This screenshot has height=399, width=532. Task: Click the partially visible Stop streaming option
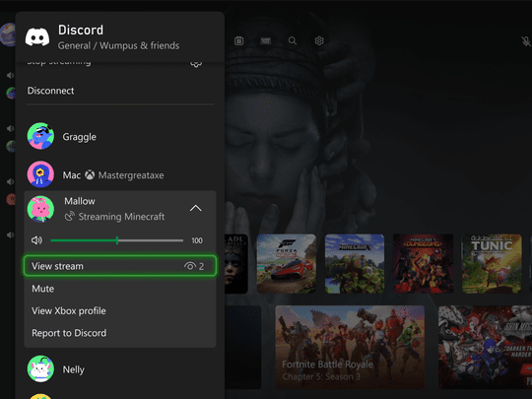pyautogui.click(x=59, y=62)
